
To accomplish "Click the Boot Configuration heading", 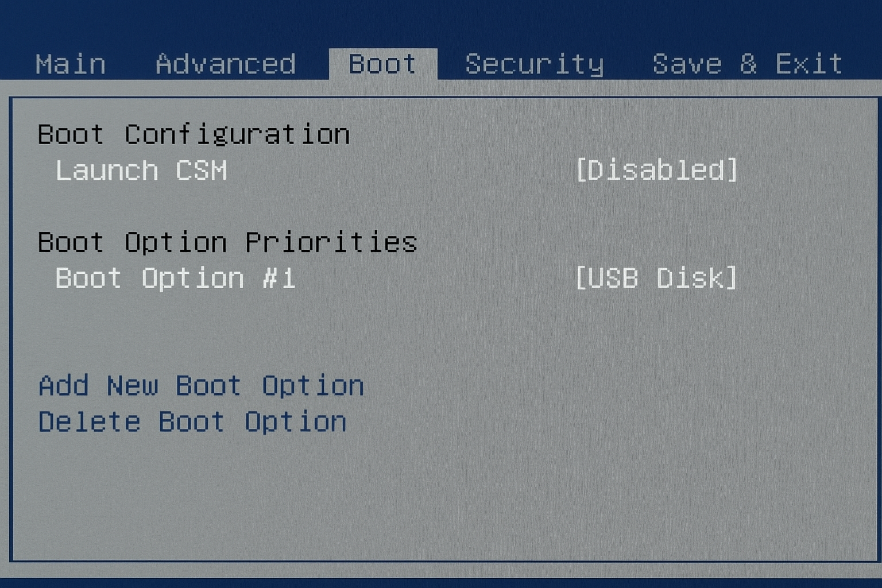I will pos(193,133).
